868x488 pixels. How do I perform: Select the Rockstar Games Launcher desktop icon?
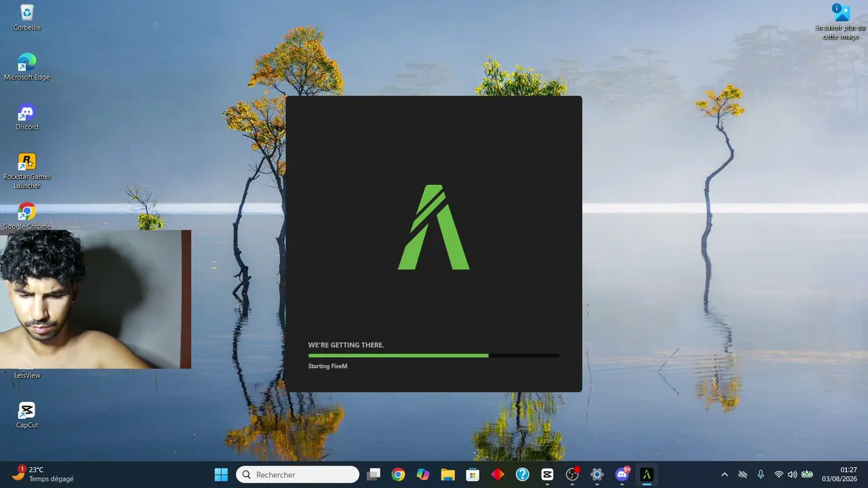[27, 170]
